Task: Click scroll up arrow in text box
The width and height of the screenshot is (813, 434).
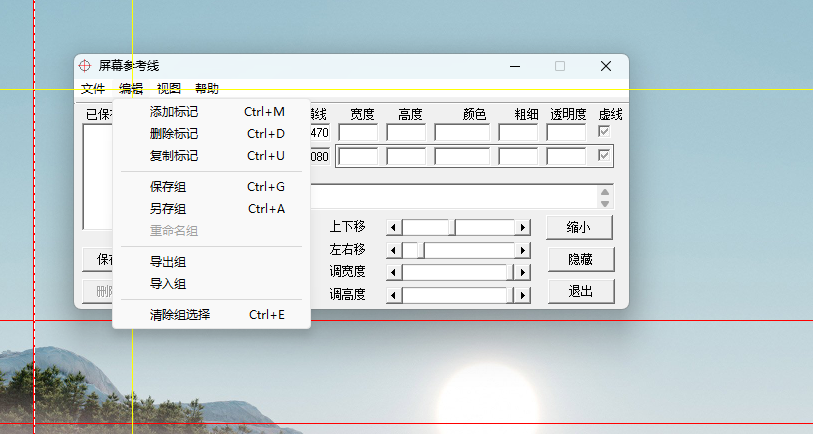Action: coord(605,192)
